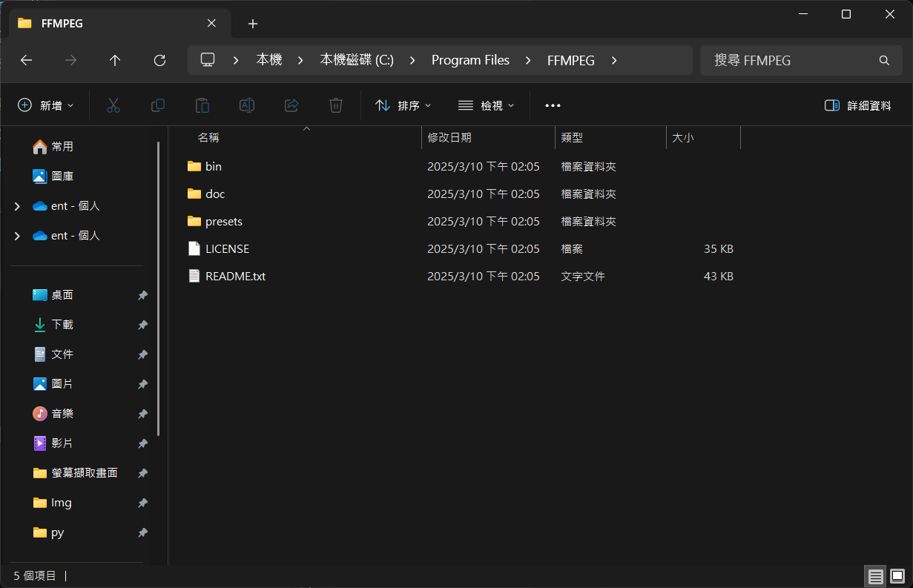The height and width of the screenshot is (588, 913).
Task: Switch to large thumbnails view icon
Action: [x=897, y=575]
